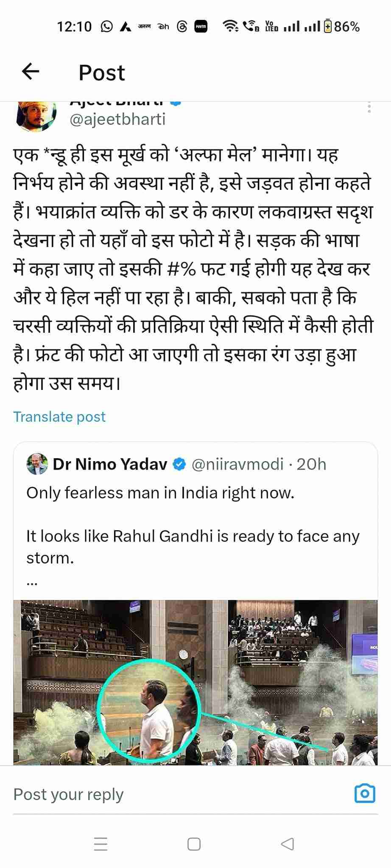Tap the WhatsApp notification icon in status bar
The height and width of the screenshot is (868, 391).
tap(107, 27)
